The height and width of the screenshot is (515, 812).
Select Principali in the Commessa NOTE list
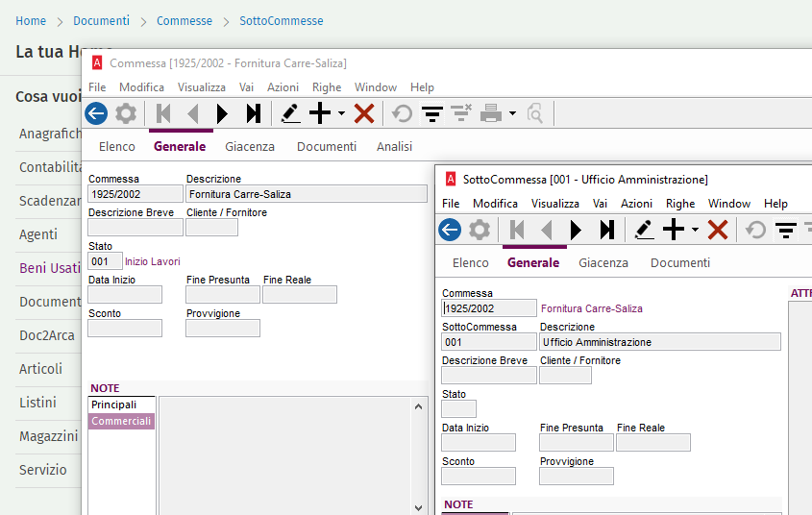(x=122, y=405)
